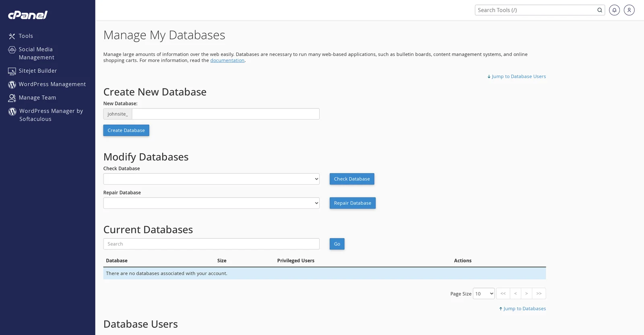Click the Create Database button
This screenshot has width=644, height=335.
pos(126,130)
